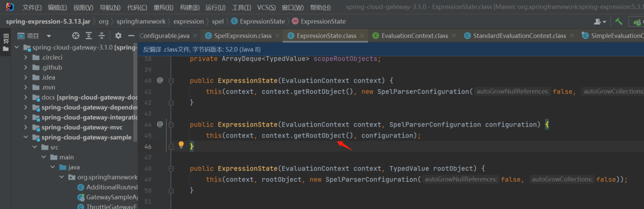644x209 pixels.
Task: Click the Collapse All icon in project panel
Action: [102, 36]
